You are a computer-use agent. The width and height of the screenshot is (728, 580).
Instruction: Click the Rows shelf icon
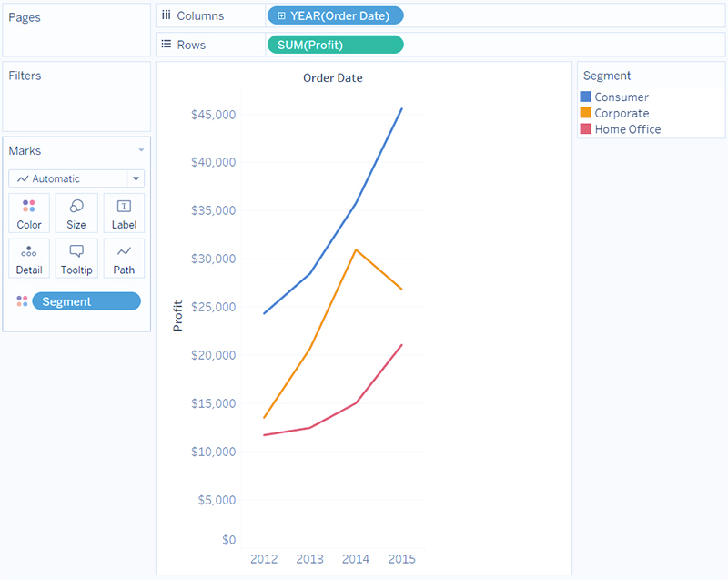(x=167, y=44)
